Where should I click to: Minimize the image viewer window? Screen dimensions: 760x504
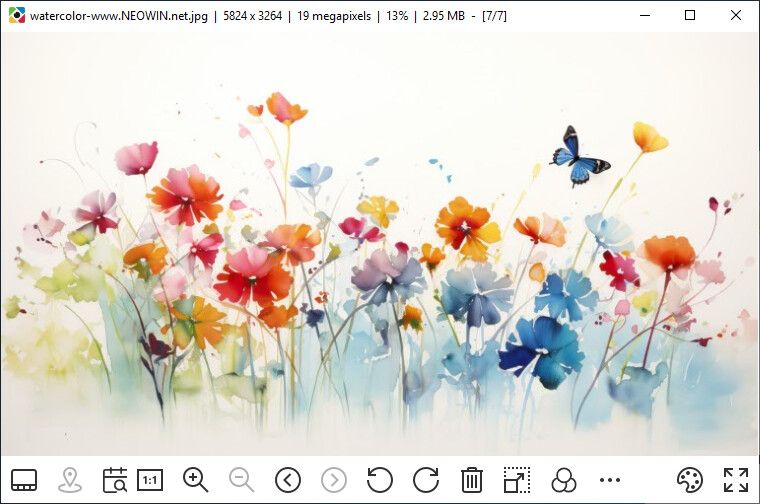[x=645, y=16]
